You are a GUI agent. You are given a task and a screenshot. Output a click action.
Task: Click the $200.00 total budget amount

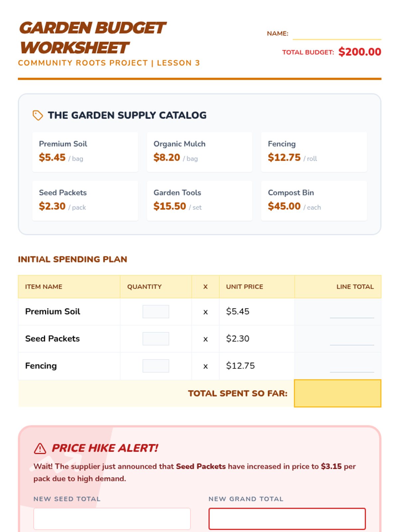pyautogui.click(x=359, y=52)
